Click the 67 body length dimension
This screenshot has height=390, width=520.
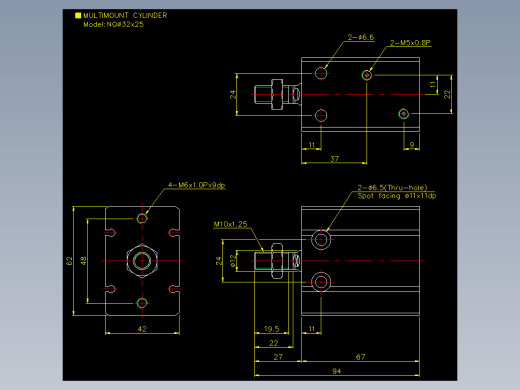(x=360, y=357)
